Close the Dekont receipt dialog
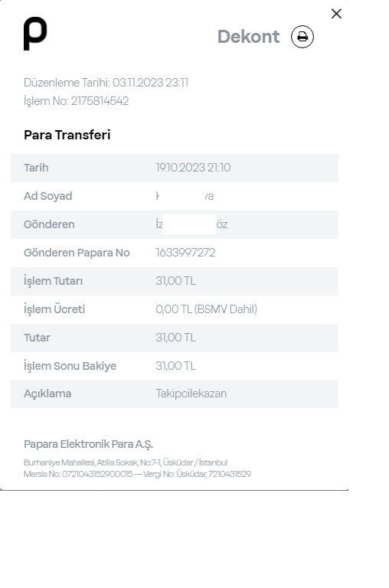 click(336, 14)
